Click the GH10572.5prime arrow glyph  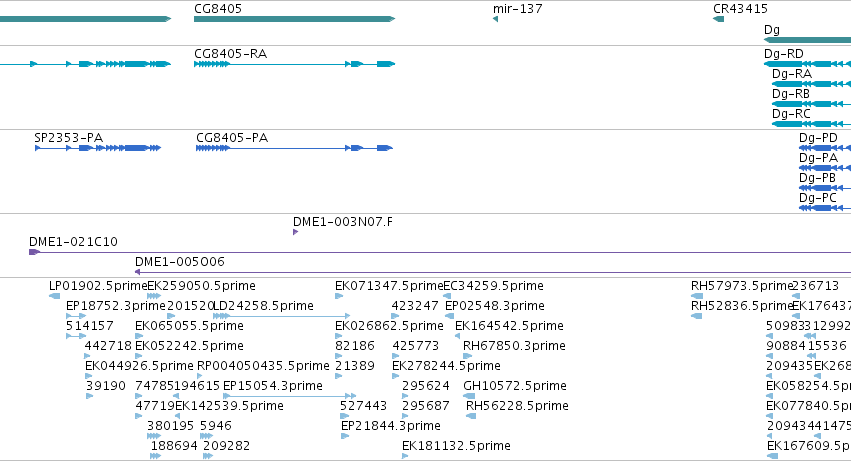469,396
